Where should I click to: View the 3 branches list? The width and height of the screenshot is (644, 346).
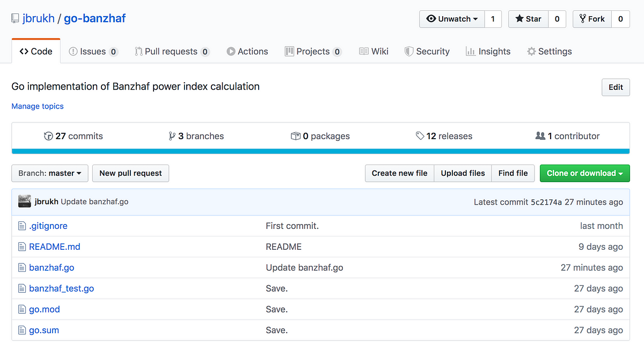click(196, 136)
